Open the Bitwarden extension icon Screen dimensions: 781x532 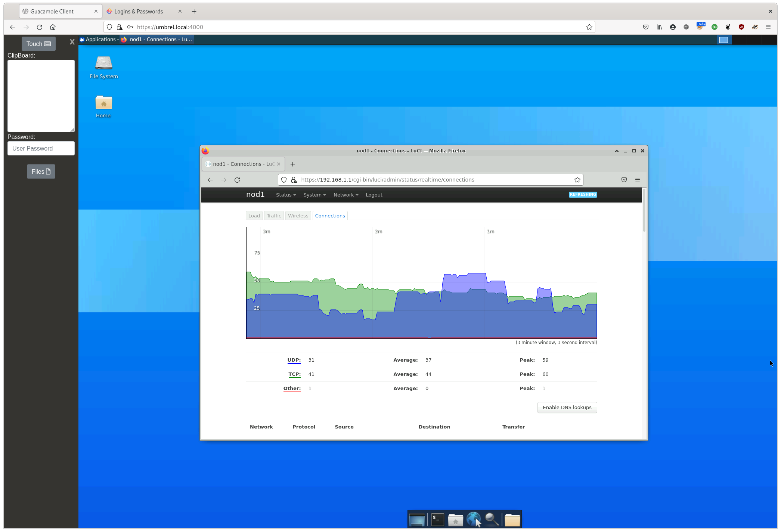(714, 27)
